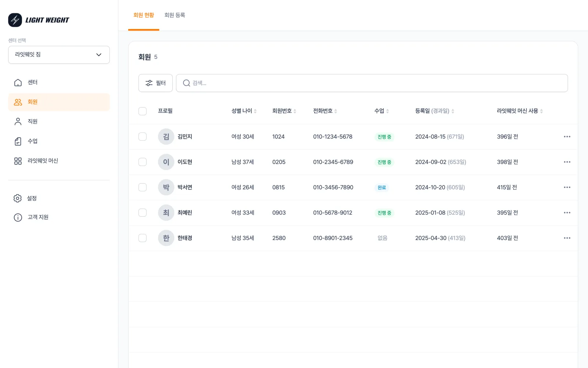Click the 이 avatar of 이도현

166,162
